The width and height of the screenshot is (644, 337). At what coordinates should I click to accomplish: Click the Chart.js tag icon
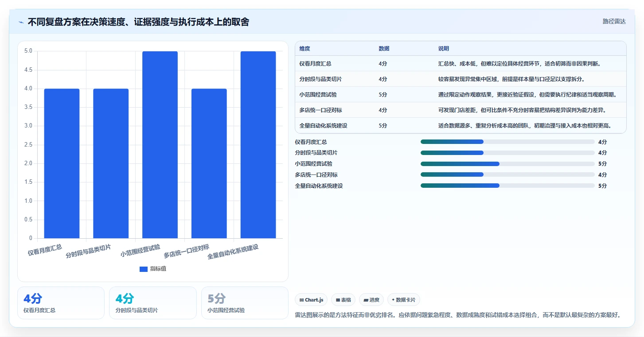point(301,300)
